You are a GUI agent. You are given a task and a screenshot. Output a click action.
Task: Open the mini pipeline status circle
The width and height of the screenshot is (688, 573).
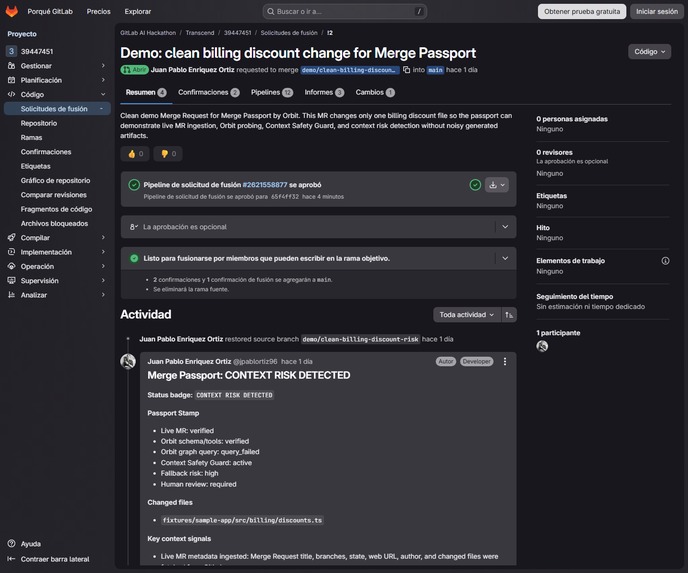[475, 185]
